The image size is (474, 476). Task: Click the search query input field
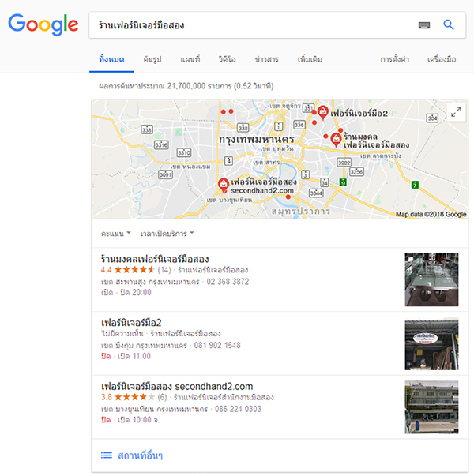click(254, 25)
